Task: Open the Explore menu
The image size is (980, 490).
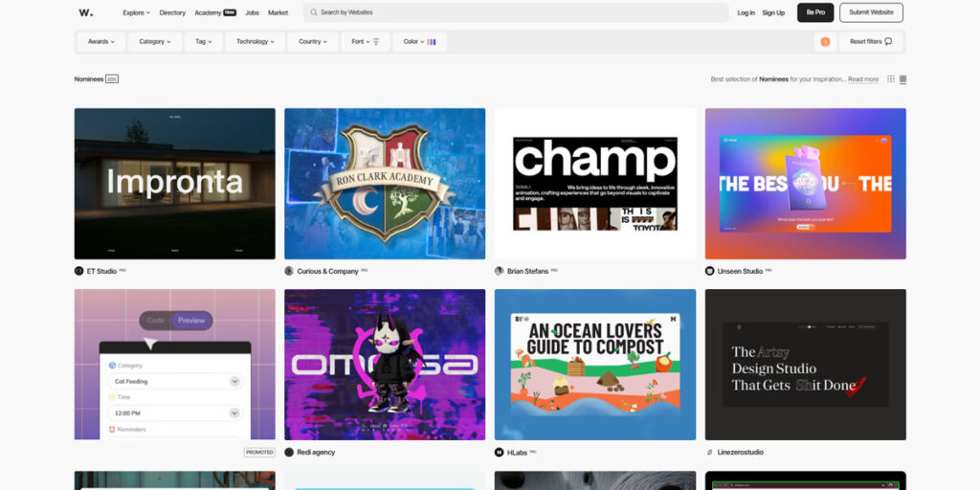Action: [136, 12]
